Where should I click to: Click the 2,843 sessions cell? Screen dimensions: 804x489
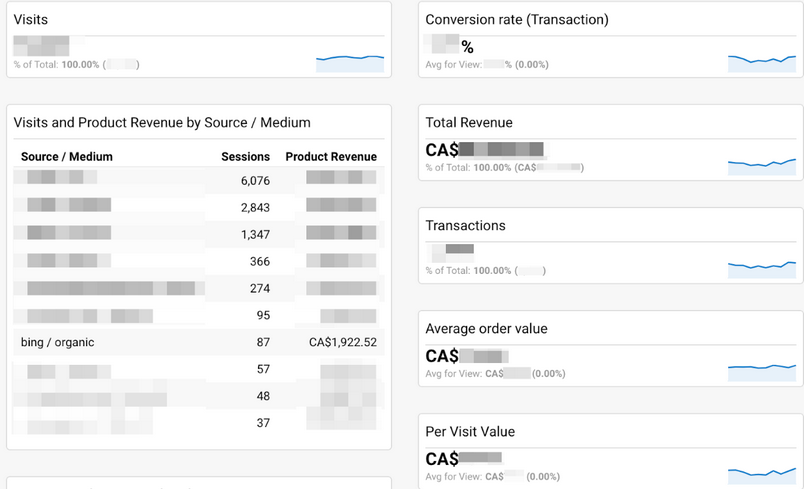click(x=255, y=208)
